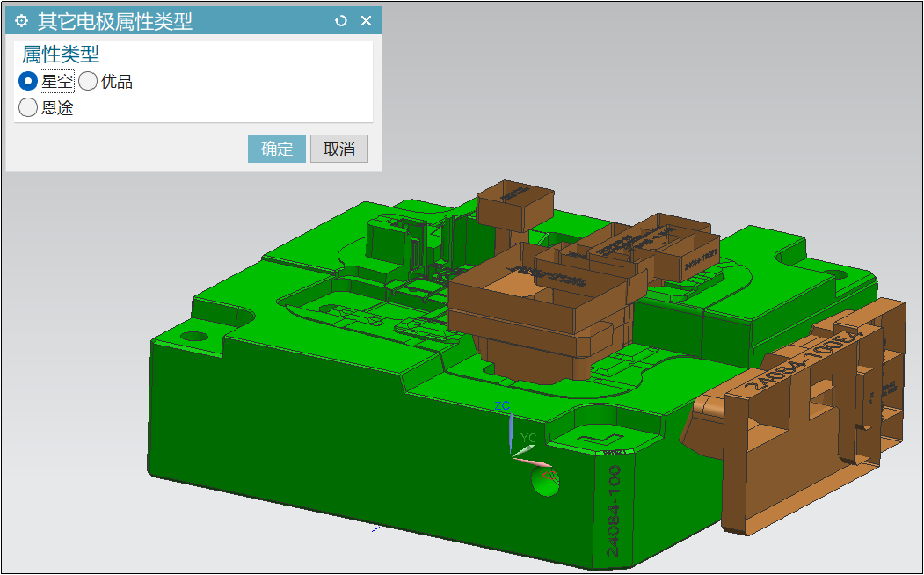Screen dimensions: 924x575
Task: Click the 其它电极属性类型 dialog title text
Action: (114, 21)
